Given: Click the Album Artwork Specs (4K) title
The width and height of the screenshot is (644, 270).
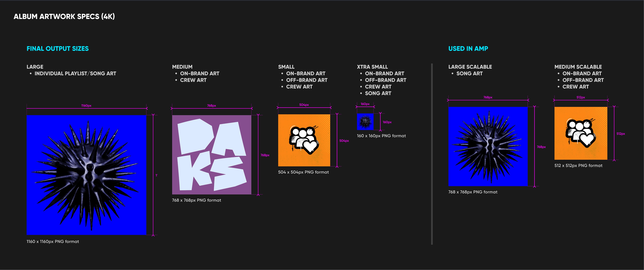Looking at the screenshot, I should point(64,16).
